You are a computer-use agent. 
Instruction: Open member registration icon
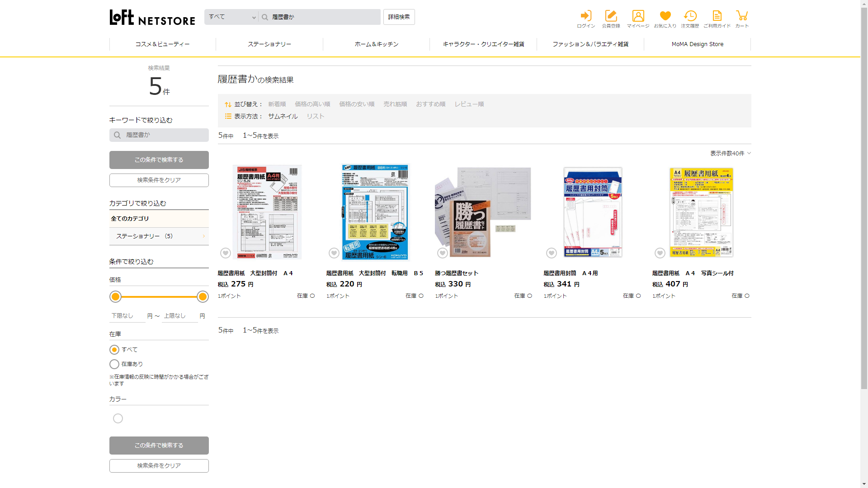(611, 16)
